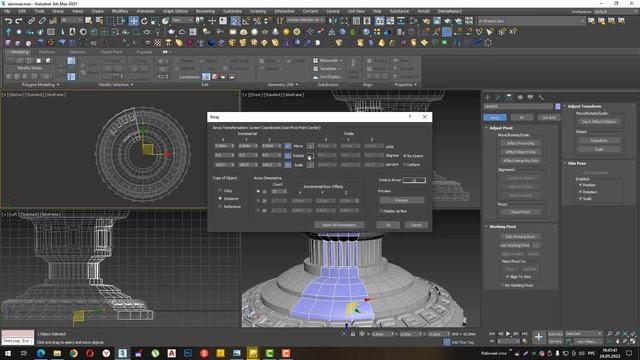Toggle the Align To View checkbox
The image size is (640, 360).
pyautogui.click(x=507, y=276)
